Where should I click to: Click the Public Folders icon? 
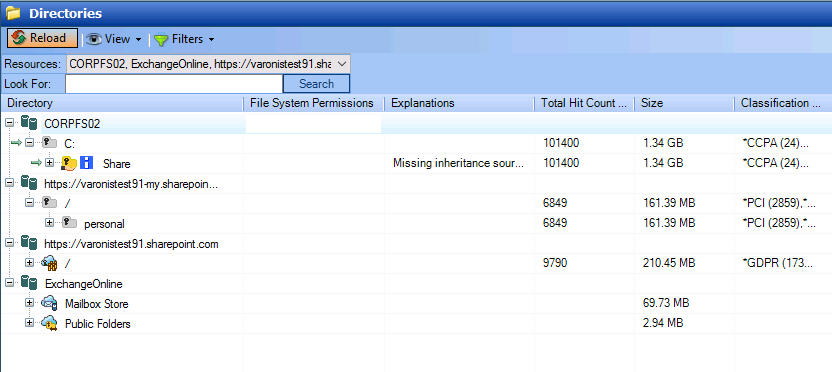(49, 323)
